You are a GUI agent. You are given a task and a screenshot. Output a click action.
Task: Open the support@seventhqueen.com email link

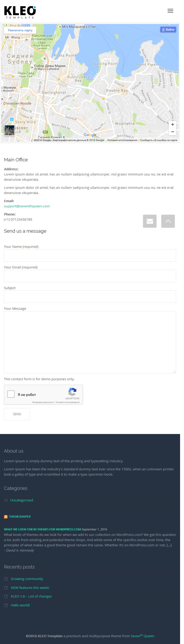27,206
